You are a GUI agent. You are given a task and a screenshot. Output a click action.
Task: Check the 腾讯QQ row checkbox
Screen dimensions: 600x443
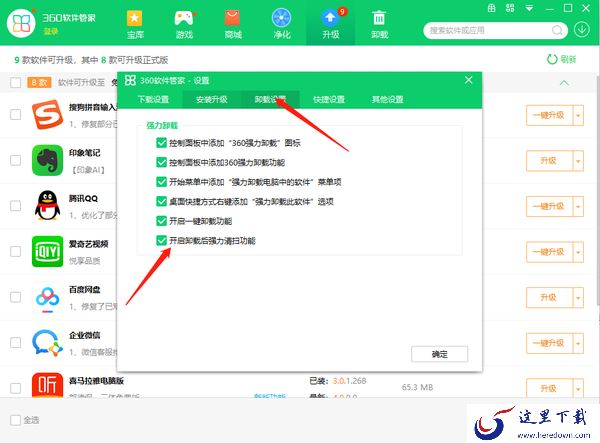(16, 205)
